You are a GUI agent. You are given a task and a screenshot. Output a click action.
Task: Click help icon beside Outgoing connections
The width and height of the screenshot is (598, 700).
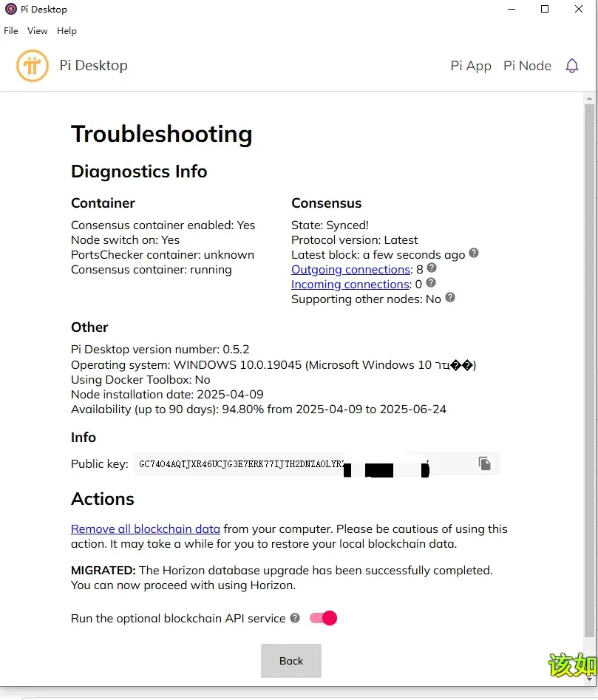click(432, 268)
